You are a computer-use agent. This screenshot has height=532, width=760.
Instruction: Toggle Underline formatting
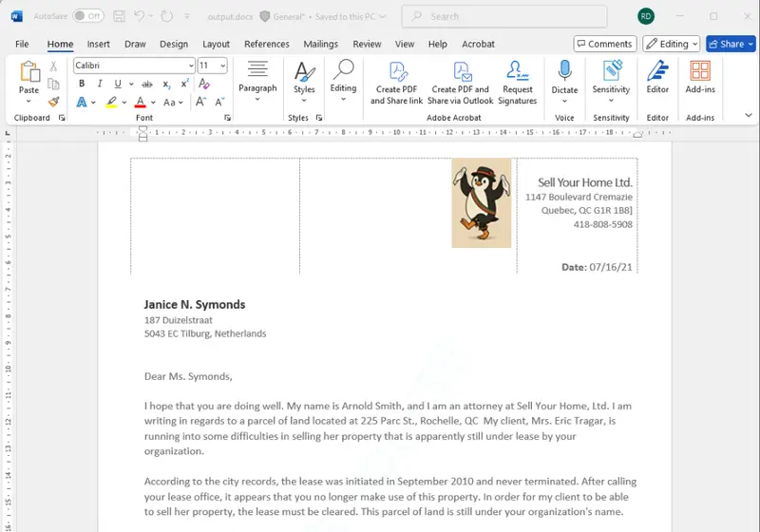pos(118,84)
